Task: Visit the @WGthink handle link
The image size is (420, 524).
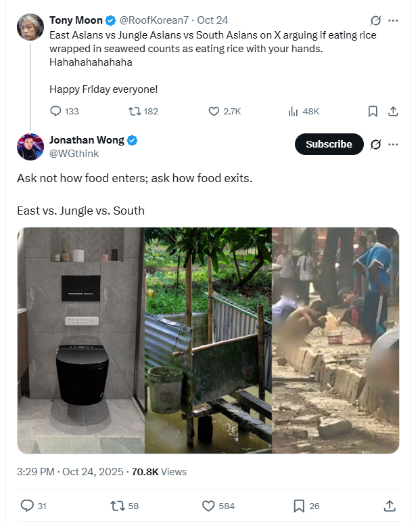Action: tap(74, 154)
